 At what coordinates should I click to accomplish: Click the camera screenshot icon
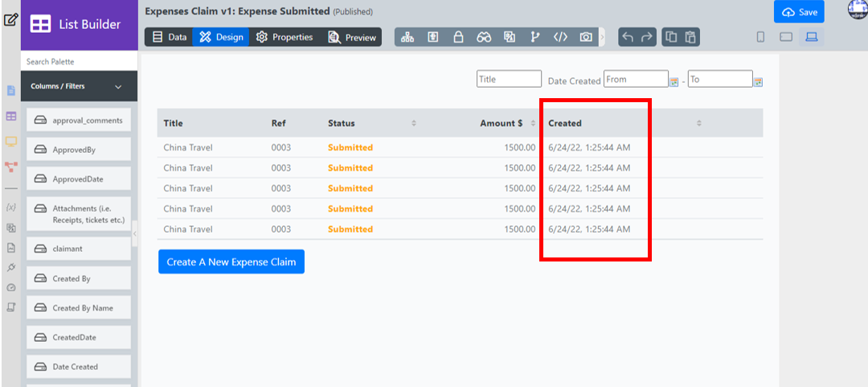point(587,38)
